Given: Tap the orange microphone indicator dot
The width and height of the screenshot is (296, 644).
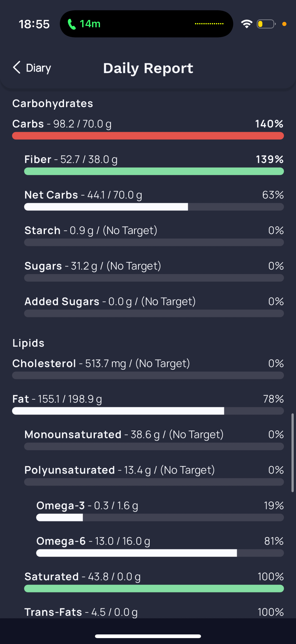Looking at the screenshot, I should [x=284, y=24].
